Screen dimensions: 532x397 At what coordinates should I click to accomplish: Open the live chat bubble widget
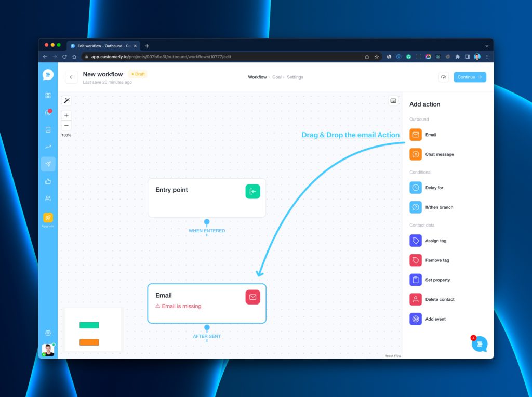click(480, 344)
